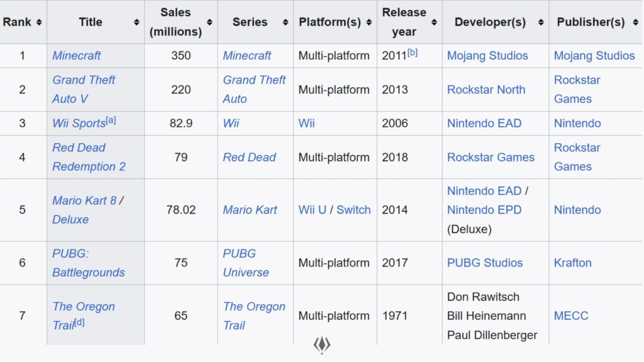Screen dimensions: 644x362
Task: Open the MECC publisher link
Action: pos(571,315)
